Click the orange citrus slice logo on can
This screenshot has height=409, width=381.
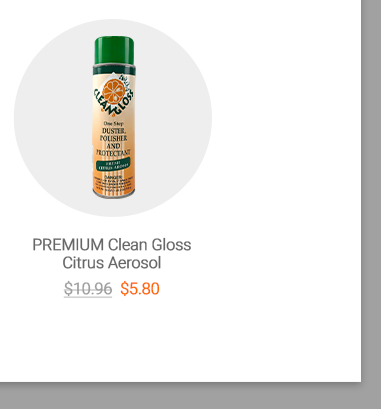click(114, 91)
